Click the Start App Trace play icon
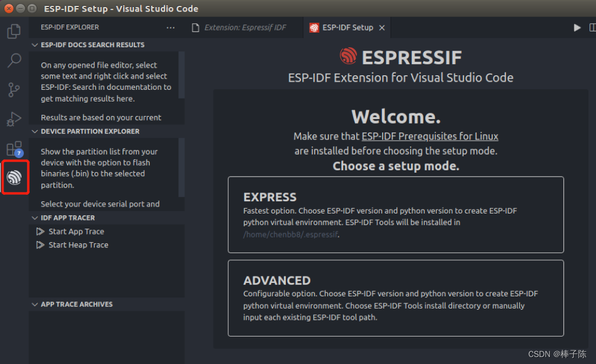This screenshot has width=596, height=364. 40,231
